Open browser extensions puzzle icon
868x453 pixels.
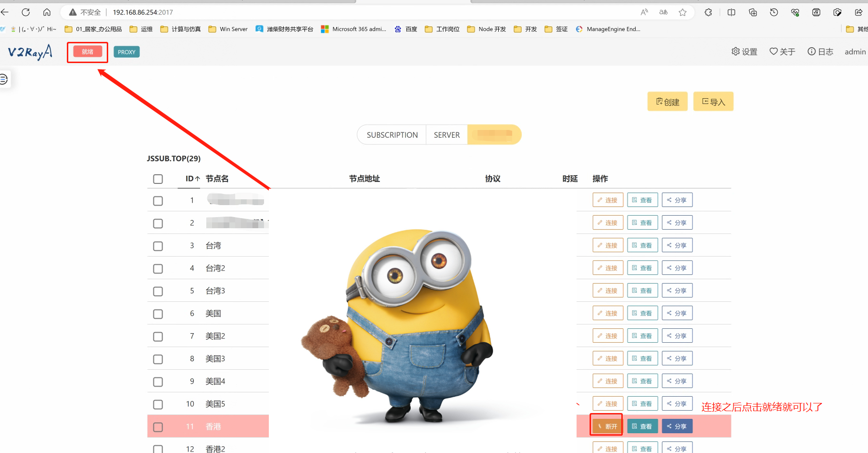pyautogui.click(x=708, y=12)
